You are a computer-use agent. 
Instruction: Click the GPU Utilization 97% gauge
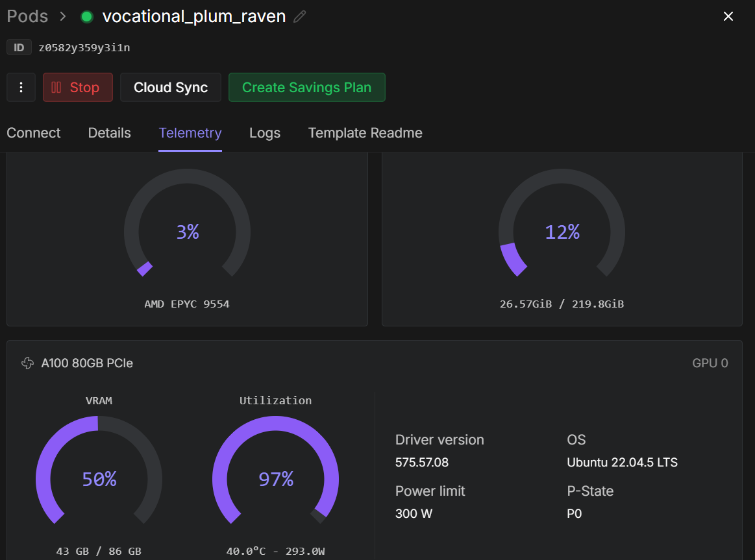click(275, 479)
